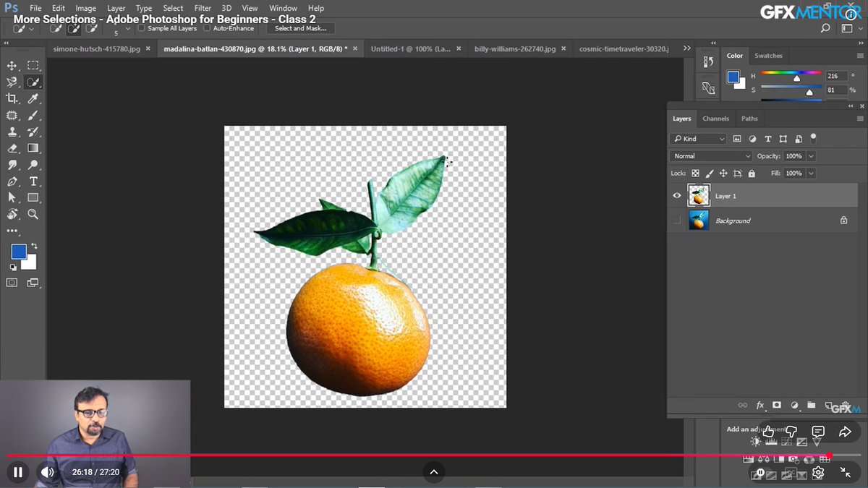
Task: Lock all with the padlock icon
Action: pos(752,174)
